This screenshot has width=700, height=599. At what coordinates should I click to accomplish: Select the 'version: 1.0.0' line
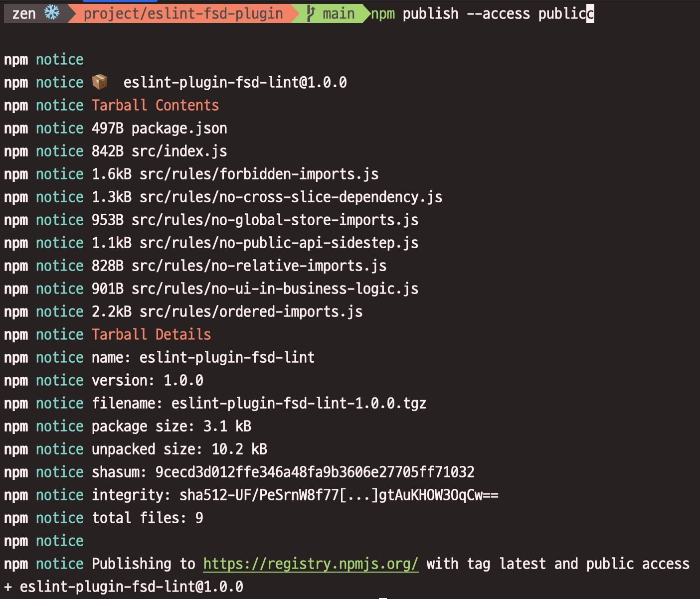148,380
